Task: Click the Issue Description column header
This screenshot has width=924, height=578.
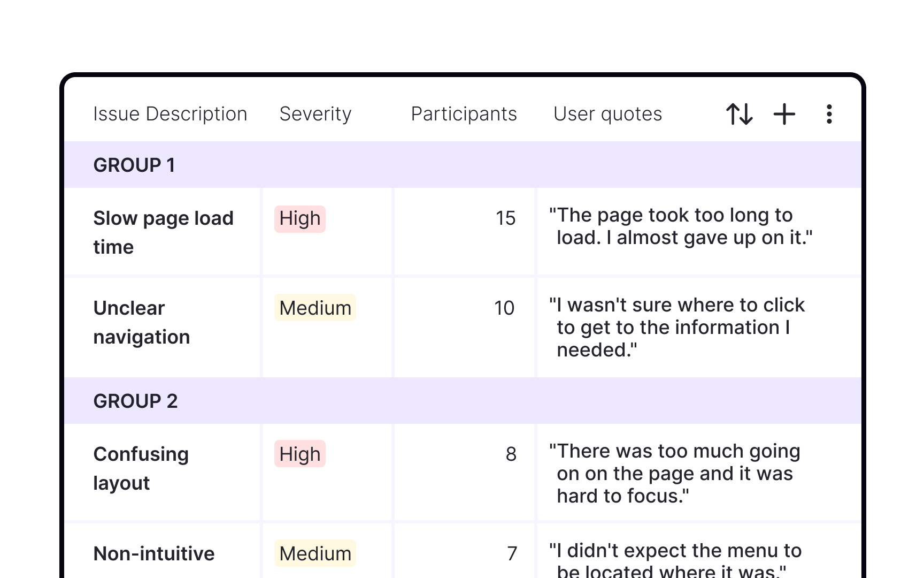Action: tap(170, 114)
